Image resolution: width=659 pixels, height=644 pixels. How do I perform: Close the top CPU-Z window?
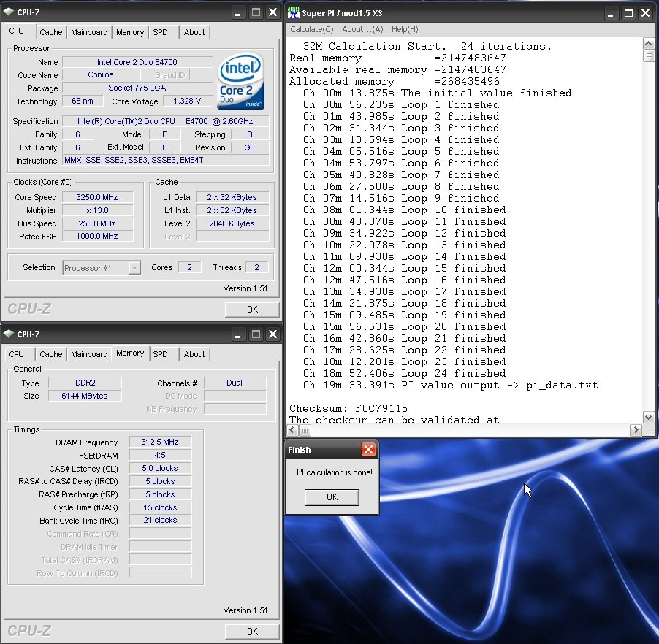click(x=273, y=12)
